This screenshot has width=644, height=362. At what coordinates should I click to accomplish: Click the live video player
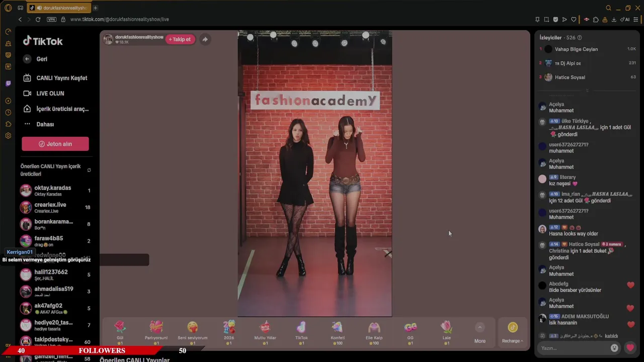coord(314,174)
